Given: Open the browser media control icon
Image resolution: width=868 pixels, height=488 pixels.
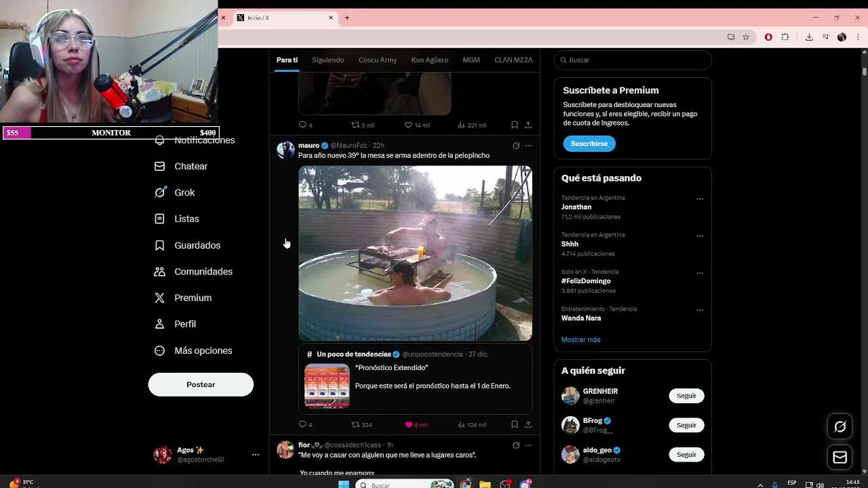Looking at the screenshot, I should [x=825, y=37].
